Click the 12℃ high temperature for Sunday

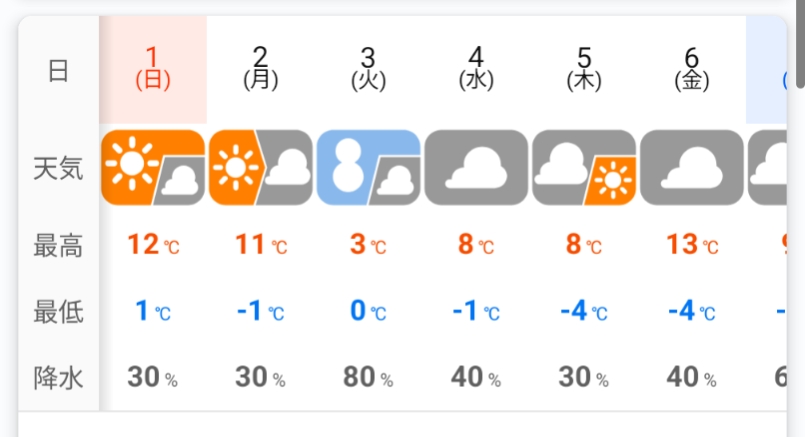point(153,244)
